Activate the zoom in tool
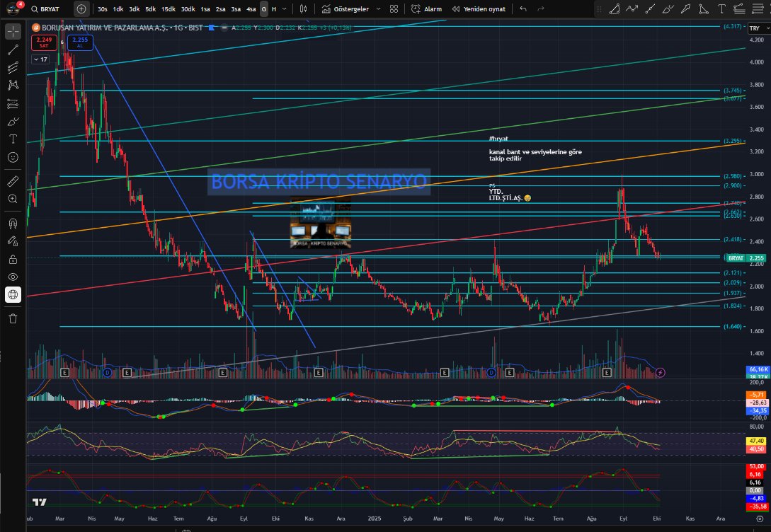771x532 pixels. [x=13, y=199]
